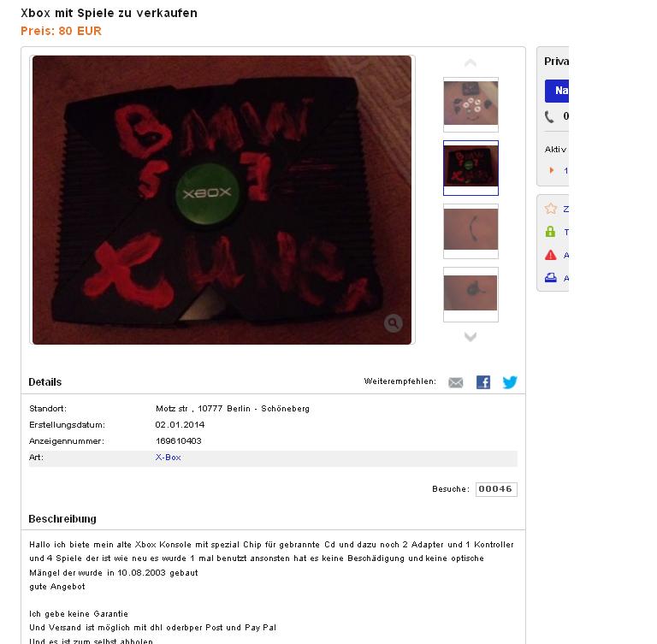
Task: Click the red warning triangle icon
Action: point(550,255)
